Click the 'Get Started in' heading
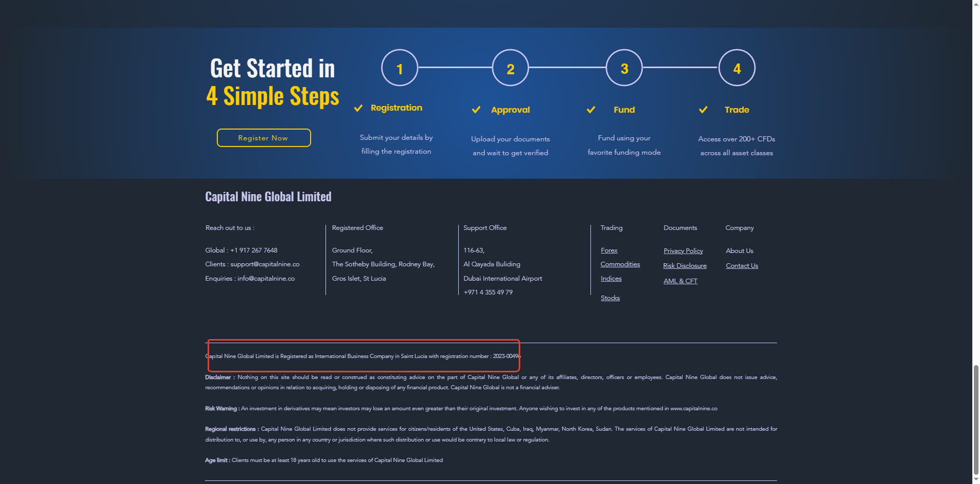 (x=272, y=69)
